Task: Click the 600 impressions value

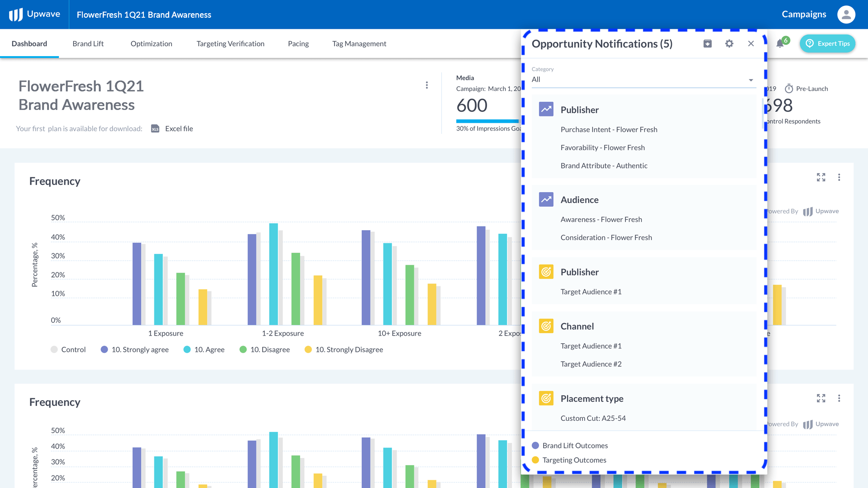Action: tap(471, 106)
